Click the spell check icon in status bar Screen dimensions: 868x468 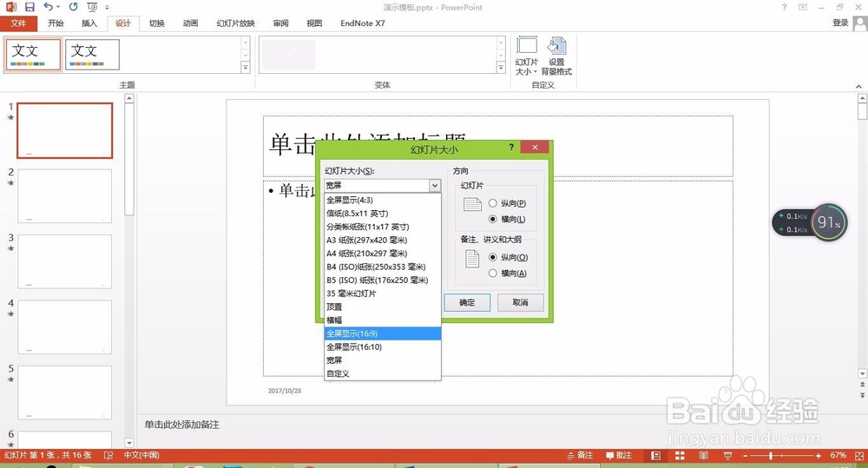tap(108, 455)
